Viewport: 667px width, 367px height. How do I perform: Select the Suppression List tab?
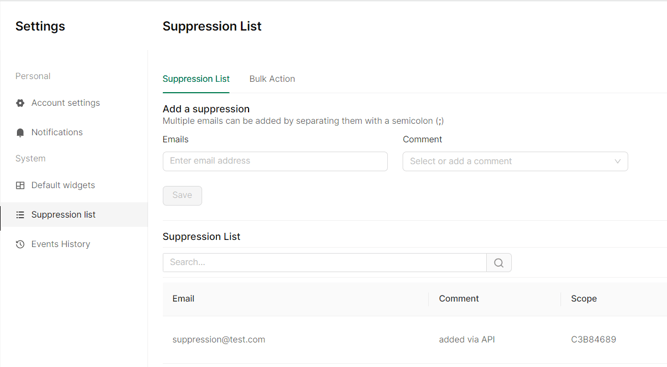click(196, 79)
